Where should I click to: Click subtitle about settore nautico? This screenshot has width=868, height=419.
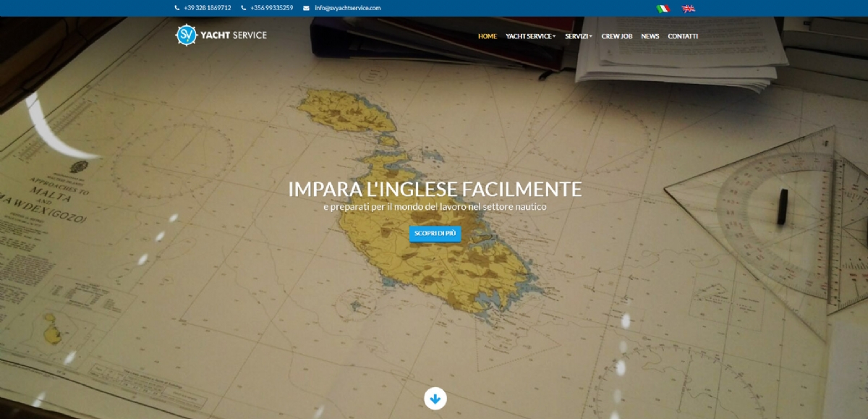tap(435, 207)
